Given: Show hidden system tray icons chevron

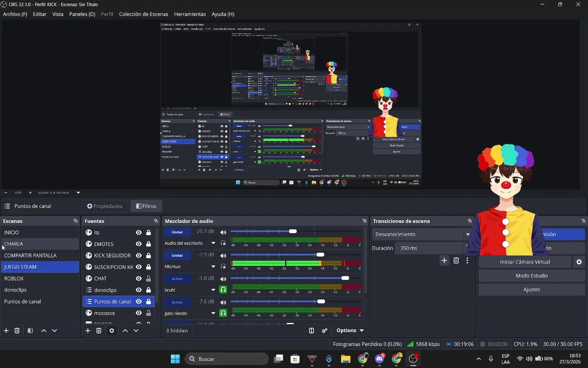Looking at the screenshot, I should pyautogui.click(x=478, y=359).
